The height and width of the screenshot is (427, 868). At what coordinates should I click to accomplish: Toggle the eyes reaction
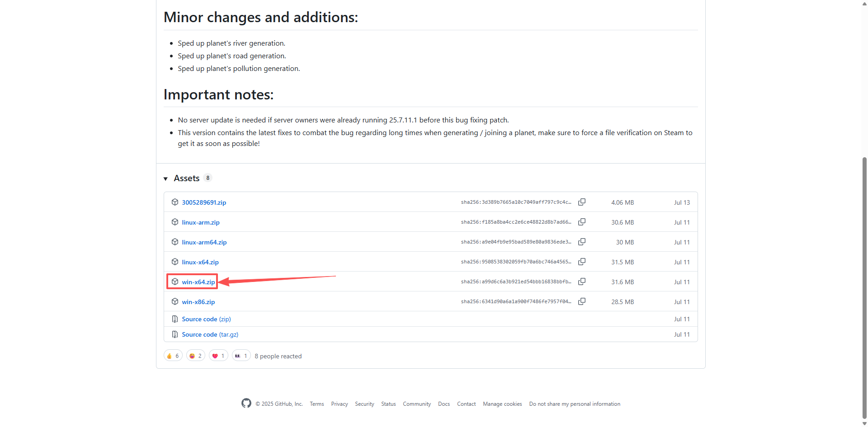(x=241, y=356)
